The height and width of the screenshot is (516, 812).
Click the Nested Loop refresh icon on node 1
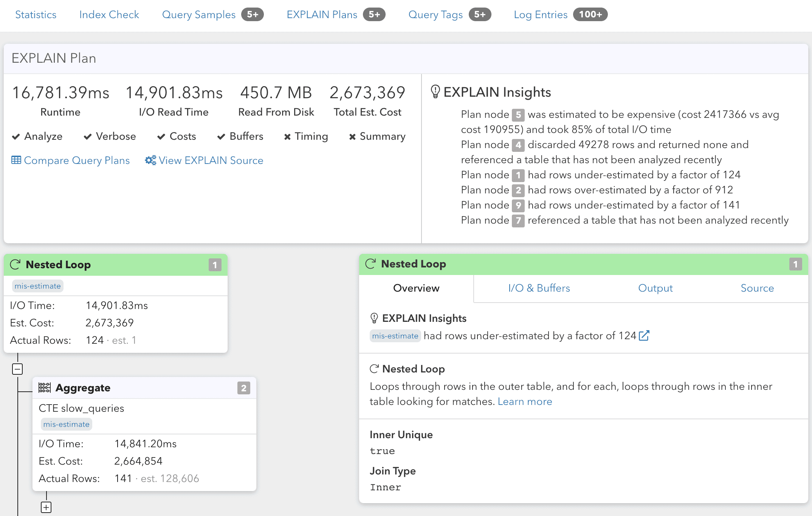coord(15,264)
